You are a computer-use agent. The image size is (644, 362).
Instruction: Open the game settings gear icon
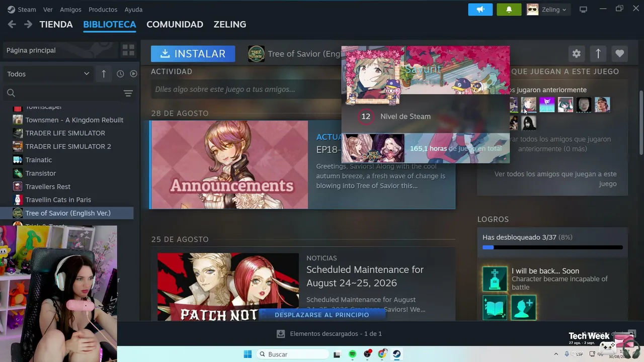click(577, 54)
